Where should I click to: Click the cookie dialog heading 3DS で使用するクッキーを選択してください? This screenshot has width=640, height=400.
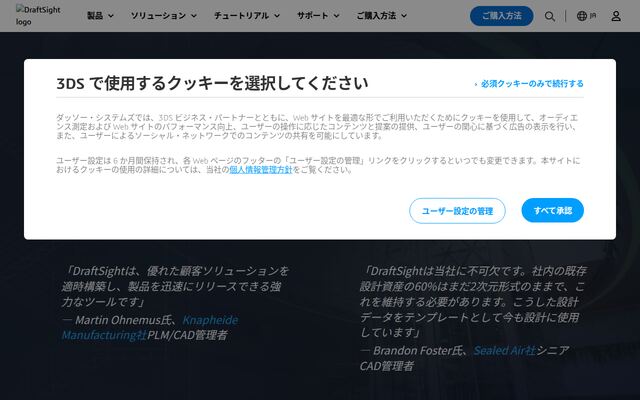[x=212, y=83]
